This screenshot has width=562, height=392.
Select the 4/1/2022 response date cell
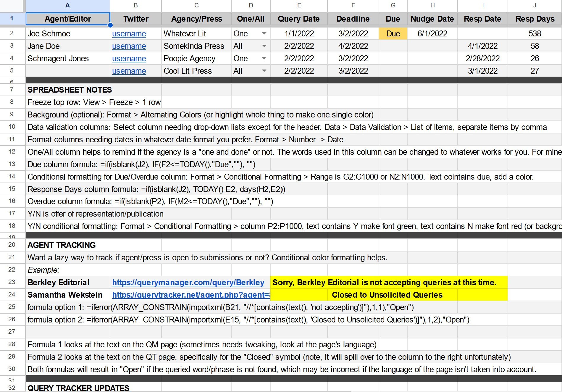(483, 46)
